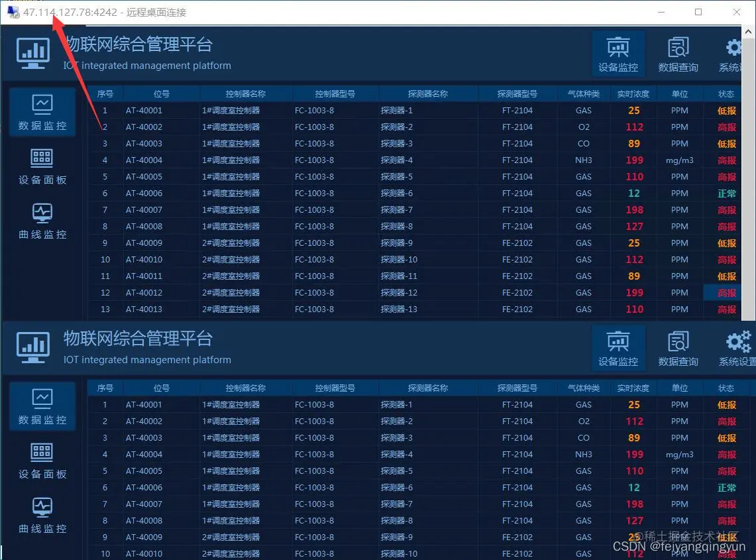Click the 状态 column header
The width and height of the screenshot is (756, 560).
click(x=726, y=93)
